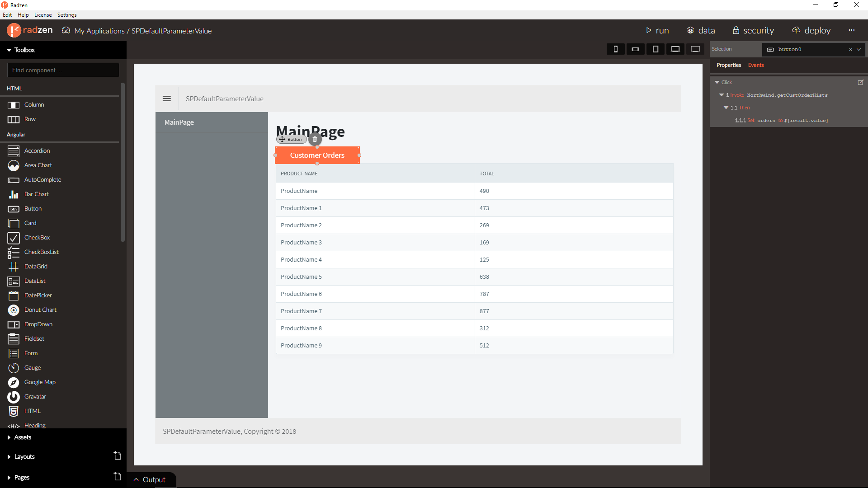Switch to tablet portrait preview
This screenshot has width=868, height=488.
[655, 49]
